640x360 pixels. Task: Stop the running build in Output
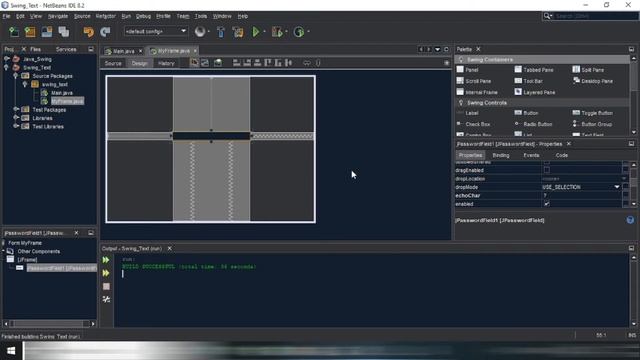106,286
